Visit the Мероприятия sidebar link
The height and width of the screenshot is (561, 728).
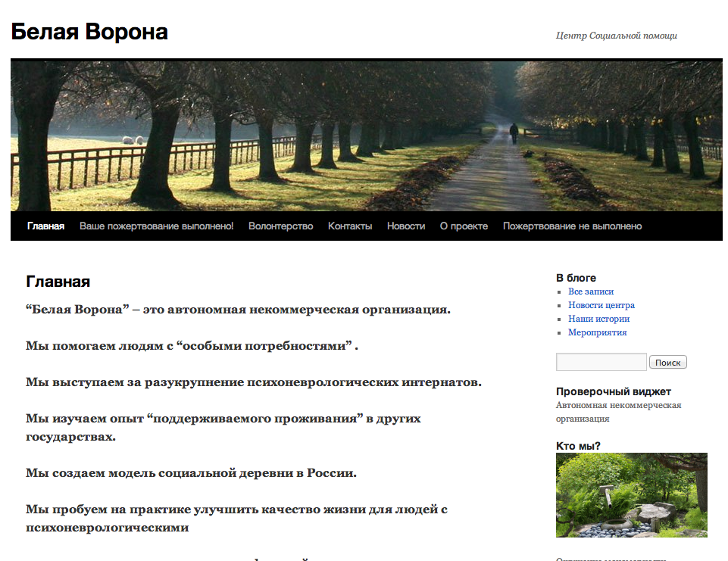(x=598, y=332)
